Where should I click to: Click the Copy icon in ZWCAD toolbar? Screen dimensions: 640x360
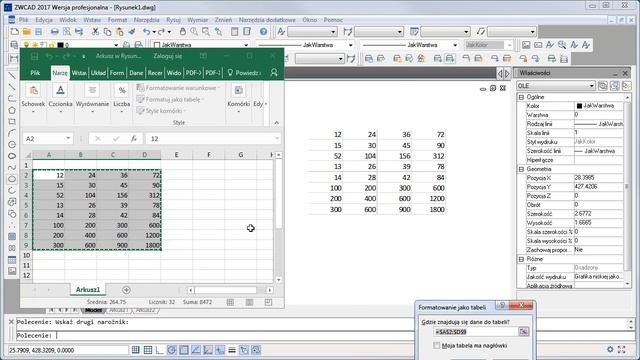tap(107, 31)
